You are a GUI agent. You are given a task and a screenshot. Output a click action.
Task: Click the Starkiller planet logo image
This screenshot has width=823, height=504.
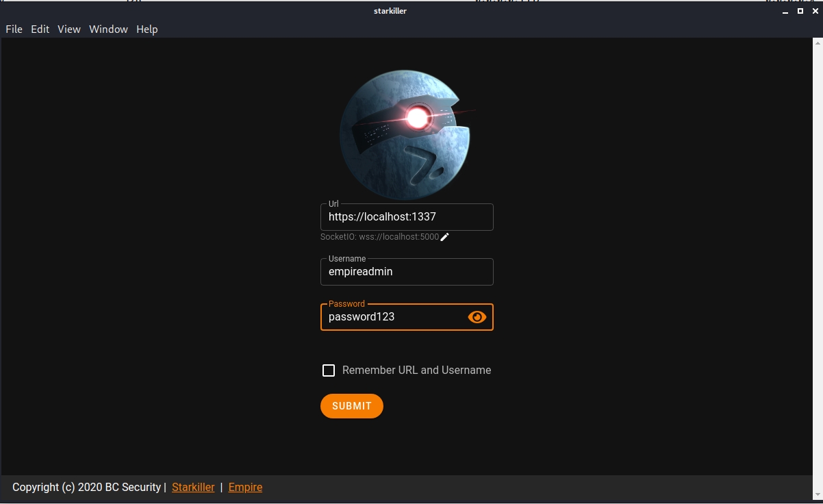[x=405, y=135]
